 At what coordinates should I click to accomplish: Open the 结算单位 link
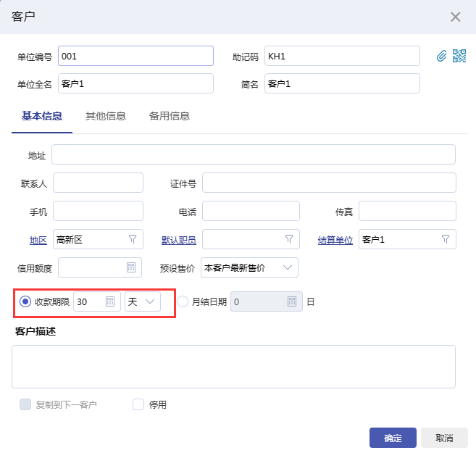[335, 240]
